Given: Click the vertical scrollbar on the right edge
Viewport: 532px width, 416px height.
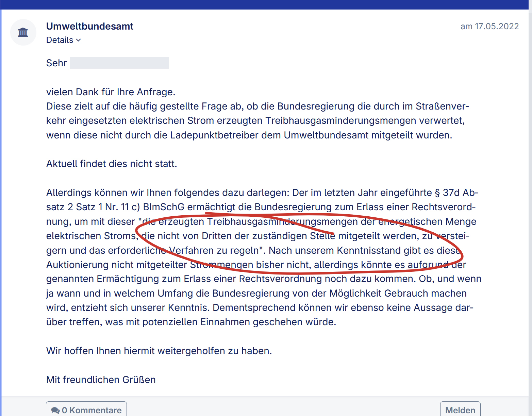Looking at the screenshot, I should (x=530, y=204).
